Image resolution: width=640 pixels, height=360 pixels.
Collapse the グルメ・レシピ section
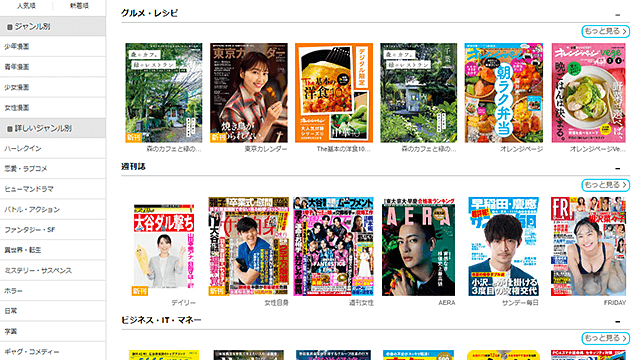[618, 15]
